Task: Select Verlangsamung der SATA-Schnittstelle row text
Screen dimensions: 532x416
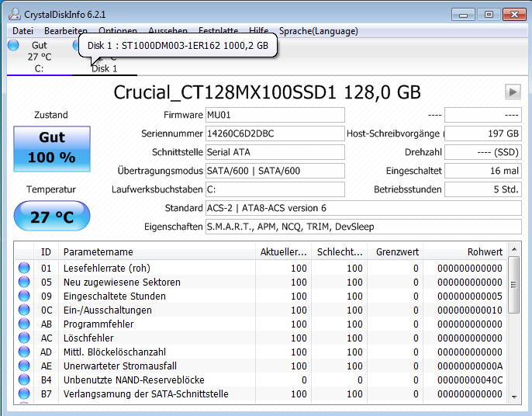Action: point(146,393)
